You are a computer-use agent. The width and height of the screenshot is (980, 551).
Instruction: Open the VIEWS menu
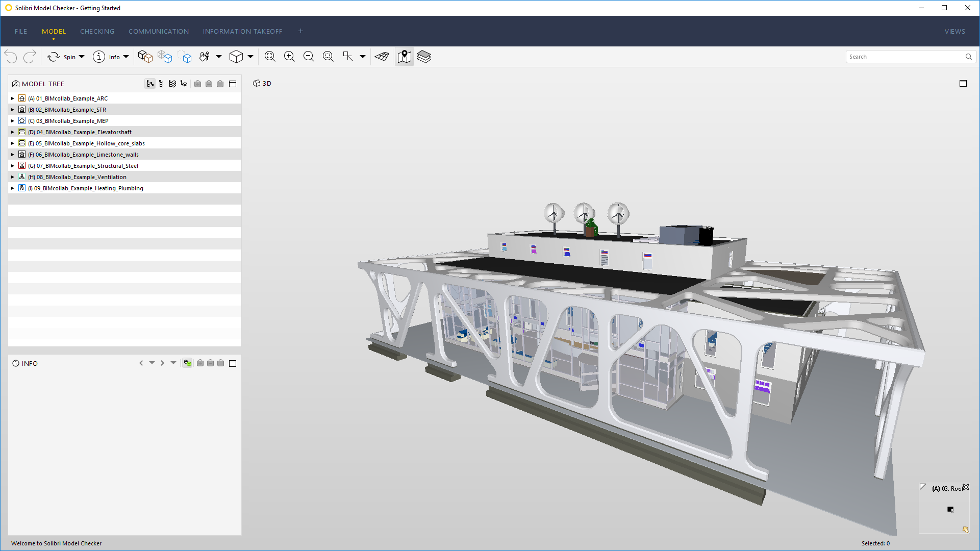[x=955, y=31]
